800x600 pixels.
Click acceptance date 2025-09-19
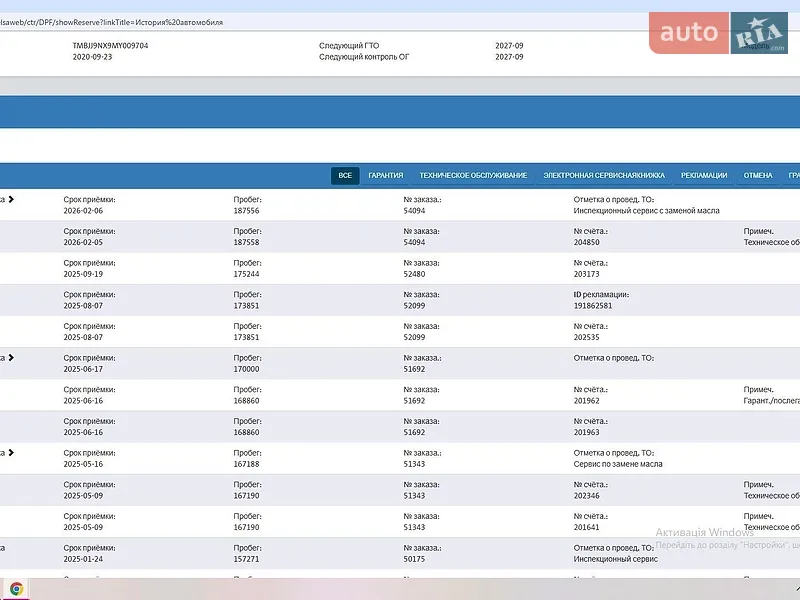[83, 274]
